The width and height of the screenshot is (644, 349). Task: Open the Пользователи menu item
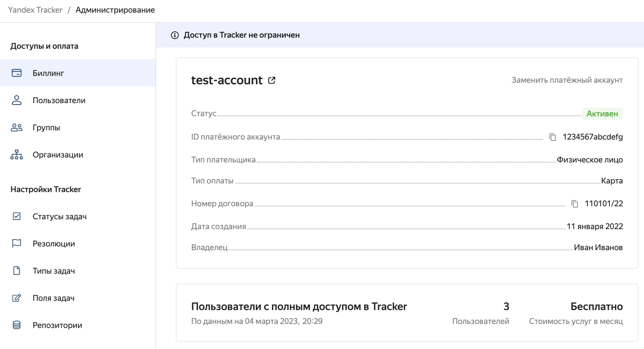tap(59, 100)
